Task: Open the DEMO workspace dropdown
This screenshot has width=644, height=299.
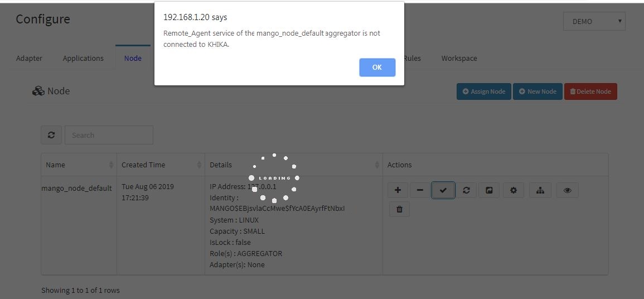Action: pyautogui.click(x=594, y=21)
